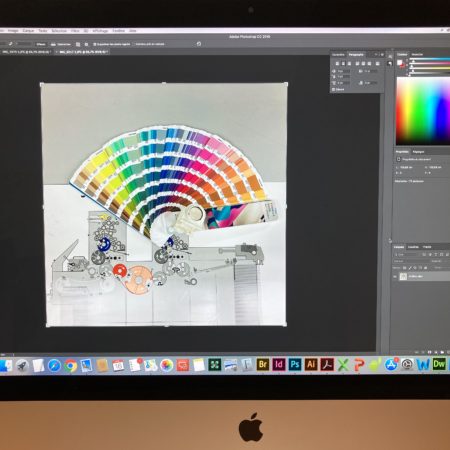Viewport: 450px width, 450px height.
Task: Open Adobe Photoshop from the Dock
Action: (x=295, y=364)
